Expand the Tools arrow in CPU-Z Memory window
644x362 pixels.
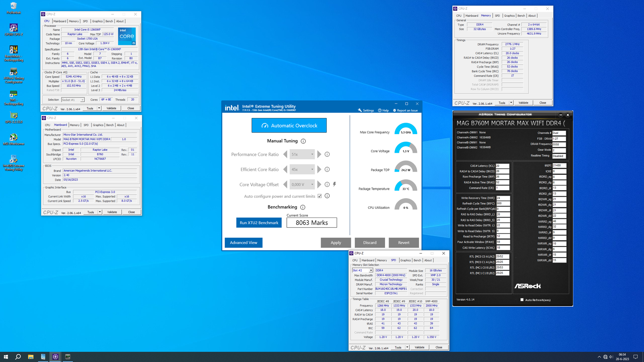[511, 103]
